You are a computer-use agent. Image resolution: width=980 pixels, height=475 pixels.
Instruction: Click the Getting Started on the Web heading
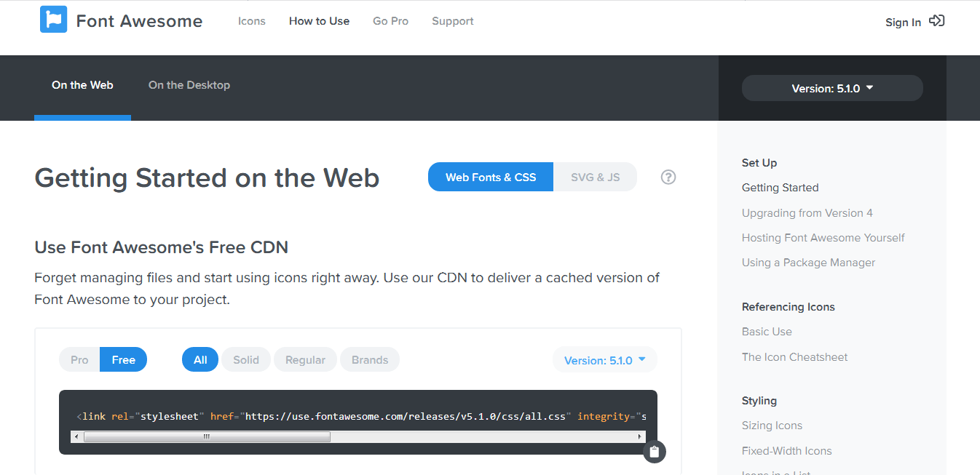[207, 178]
